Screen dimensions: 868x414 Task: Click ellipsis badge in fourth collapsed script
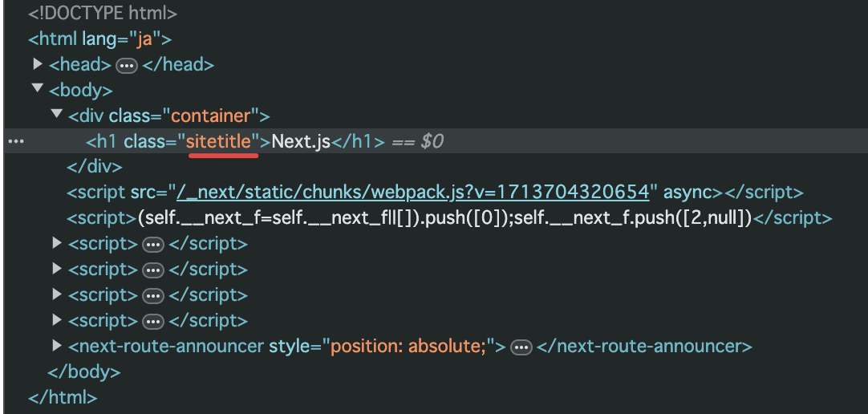pos(153,322)
